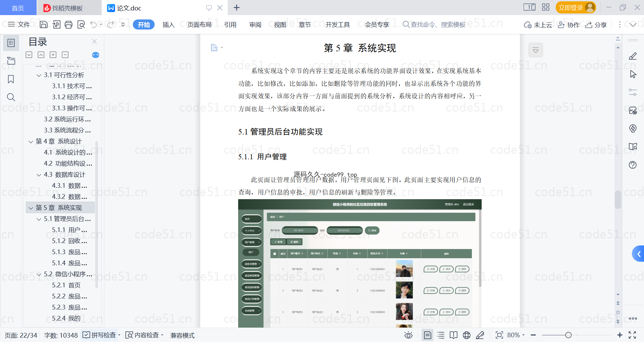Open quick access toolbar customize dropdown

pos(123,24)
